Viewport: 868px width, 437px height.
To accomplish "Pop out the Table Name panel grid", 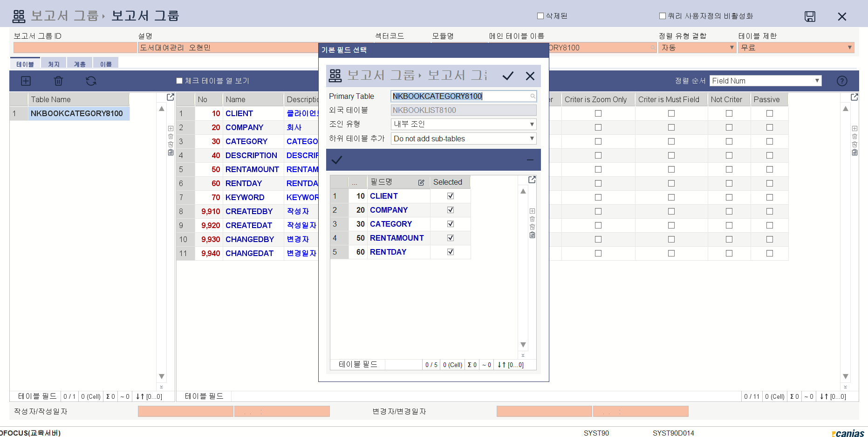I will click(x=171, y=97).
